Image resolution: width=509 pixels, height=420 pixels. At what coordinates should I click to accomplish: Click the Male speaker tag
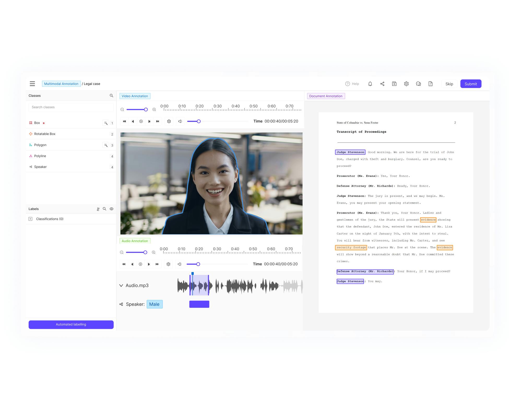pyautogui.click(x=155, y=304)
